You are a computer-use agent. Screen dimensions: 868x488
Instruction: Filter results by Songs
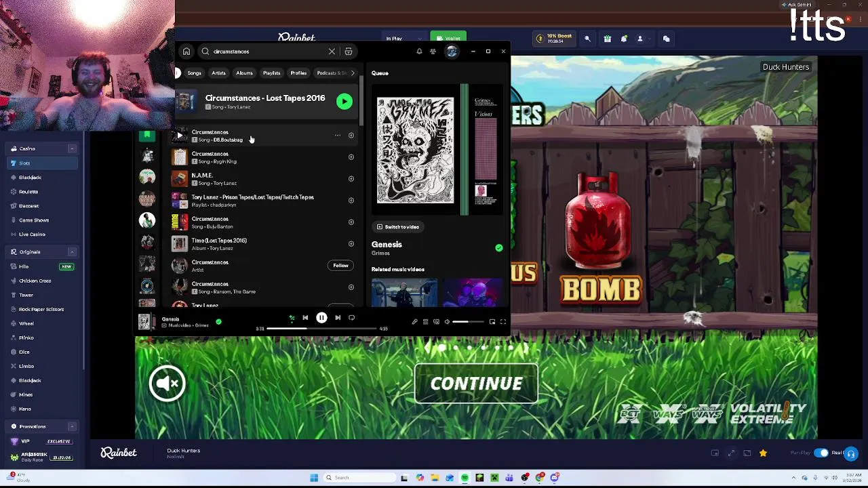point(195,73)
